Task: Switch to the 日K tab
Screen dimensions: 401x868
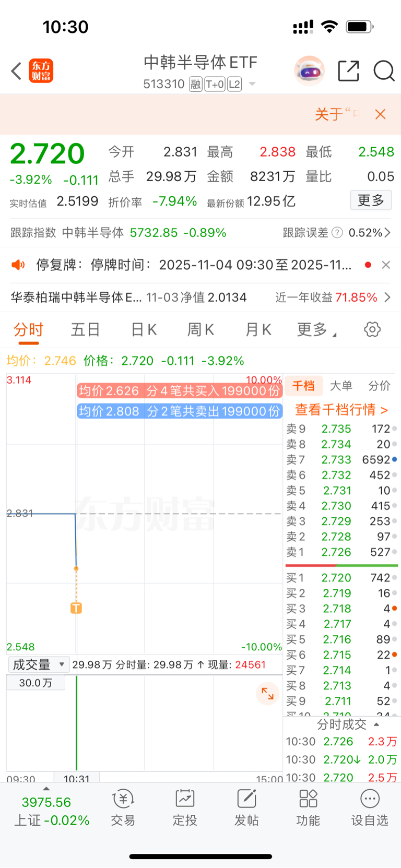Action: (x=144, y=330)
